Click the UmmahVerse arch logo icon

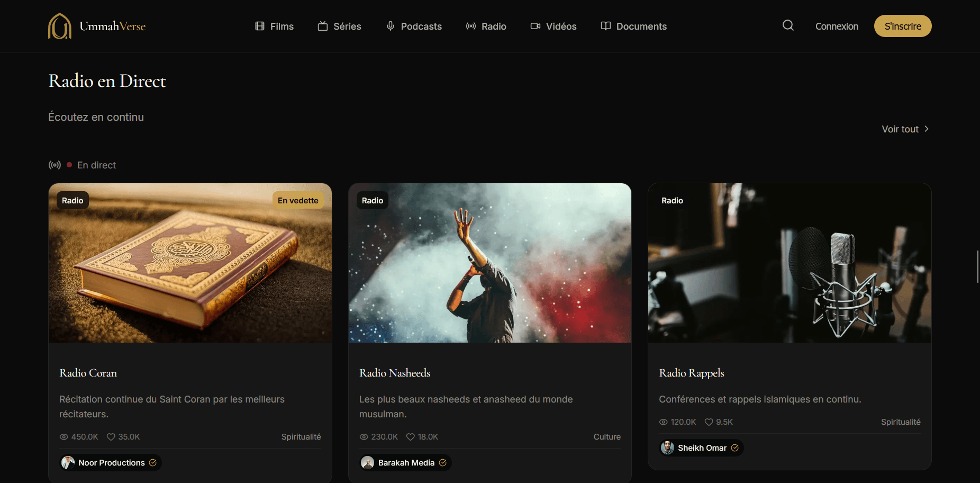(60, 26)
